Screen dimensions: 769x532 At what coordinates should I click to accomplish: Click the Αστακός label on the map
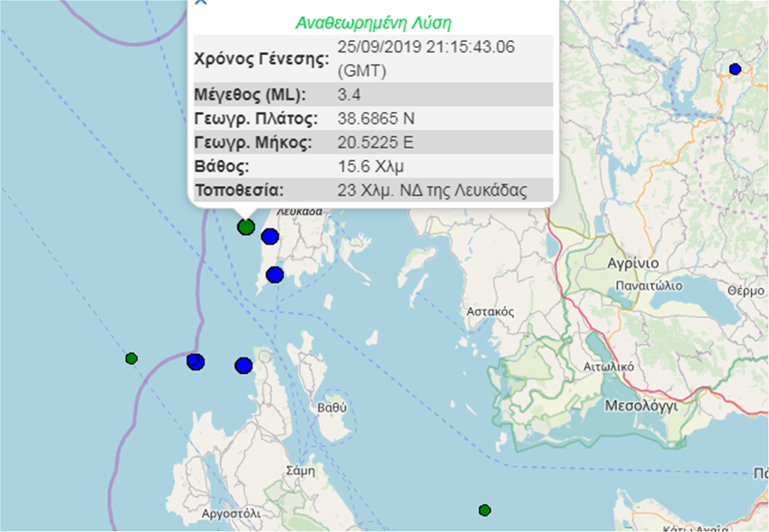tap(487, 310)
